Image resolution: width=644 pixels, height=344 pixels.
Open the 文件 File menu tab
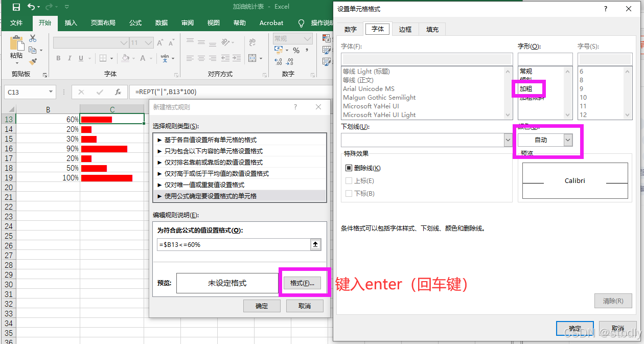pos(16,23)
